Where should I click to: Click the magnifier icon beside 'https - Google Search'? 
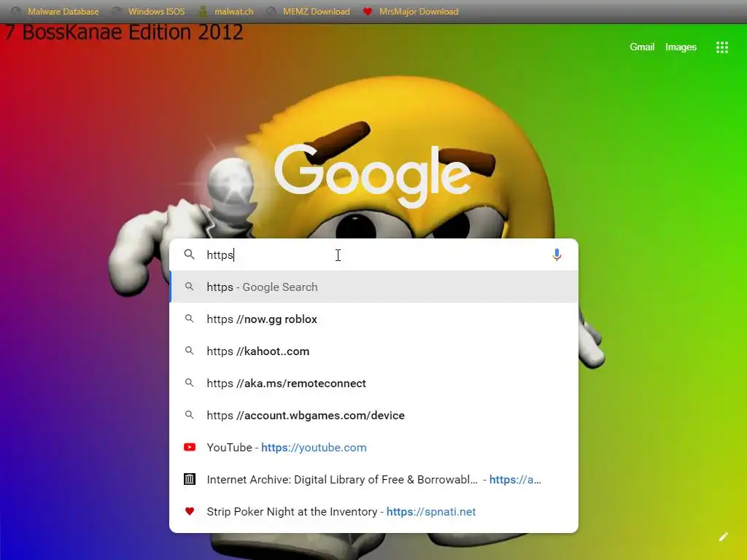pyautogui.click(x=190, y=286)
